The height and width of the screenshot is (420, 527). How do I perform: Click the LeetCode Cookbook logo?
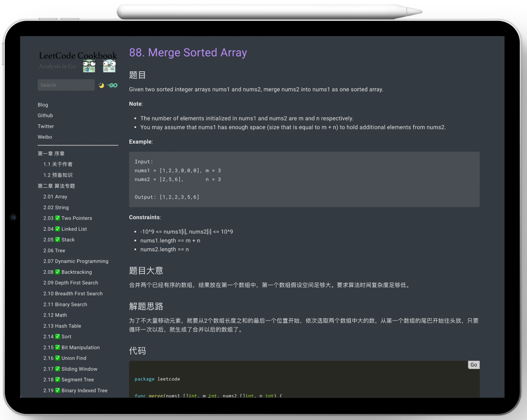tap(77, 55)
